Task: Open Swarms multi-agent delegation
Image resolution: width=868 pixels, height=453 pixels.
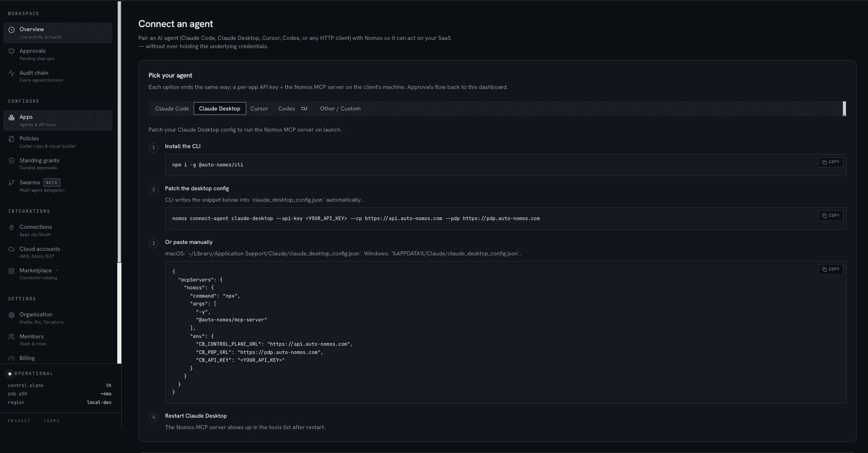Action: 58,186
